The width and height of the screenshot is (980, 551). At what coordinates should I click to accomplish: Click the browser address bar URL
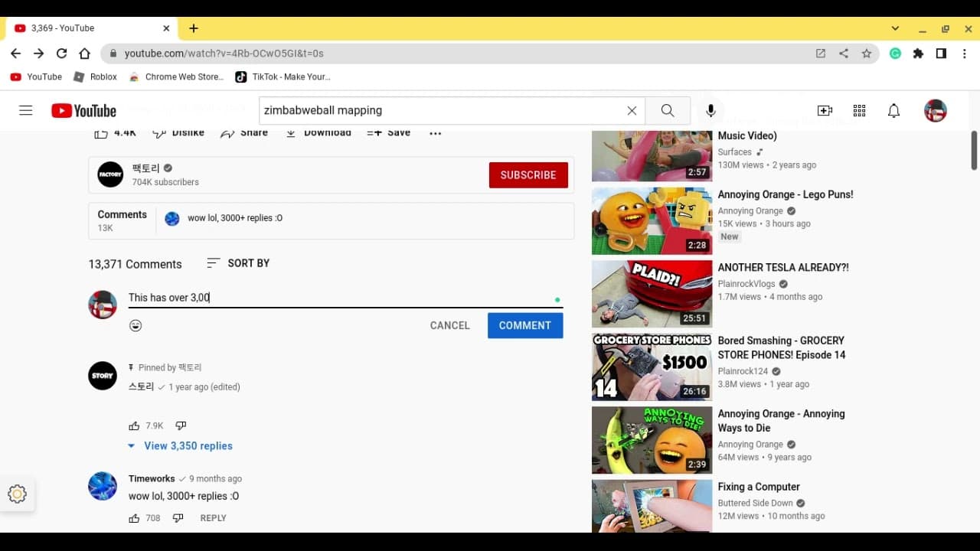(224, 54)
